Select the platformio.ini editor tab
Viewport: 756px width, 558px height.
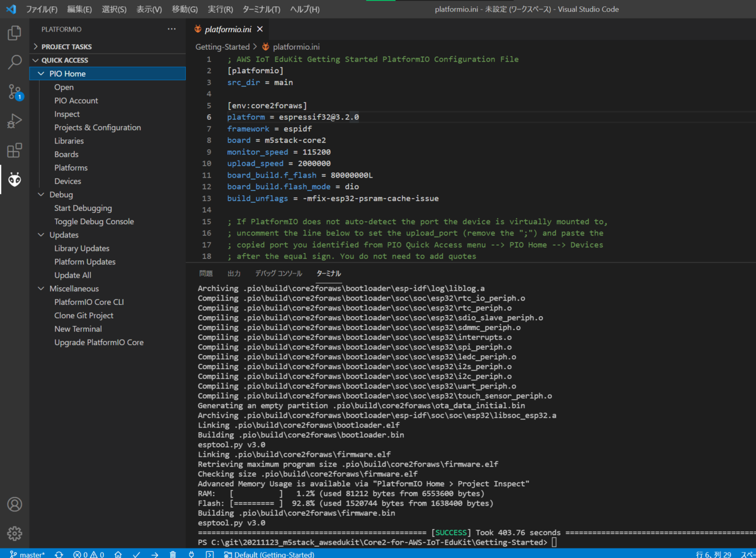pyautogui.click(x=227, y=29)
